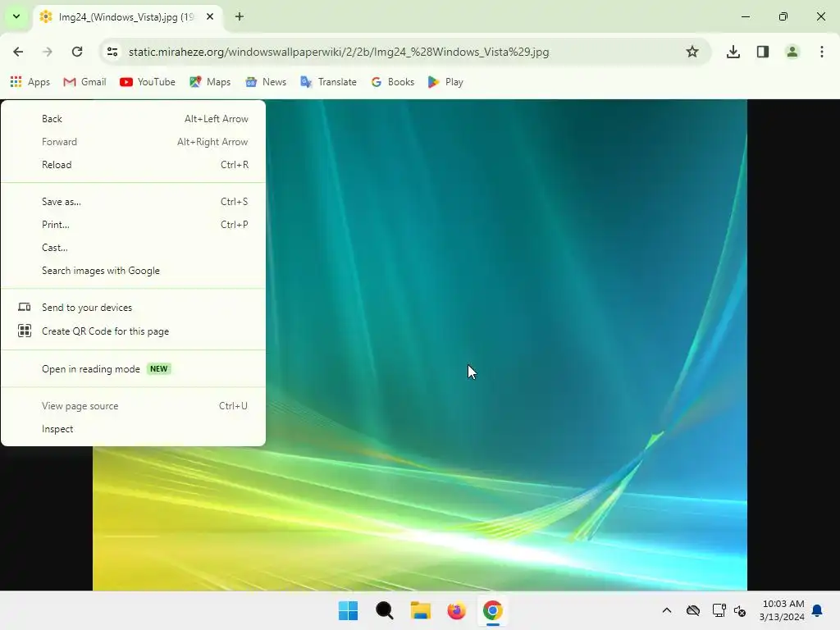The height and width of the screenshot is (630, 840).
Task: Open site information icon in address bar
Action: click(112, 52)
